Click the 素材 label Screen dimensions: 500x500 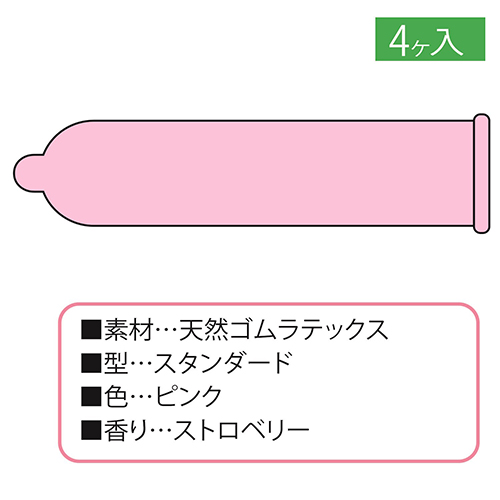[x=129, y=330]
